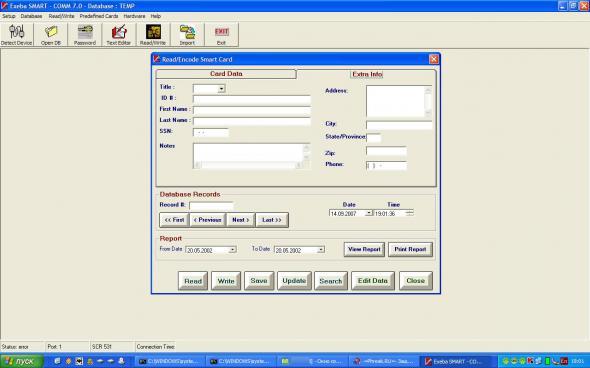
Task: Click the State/Province input field
Action: point(374,138)
